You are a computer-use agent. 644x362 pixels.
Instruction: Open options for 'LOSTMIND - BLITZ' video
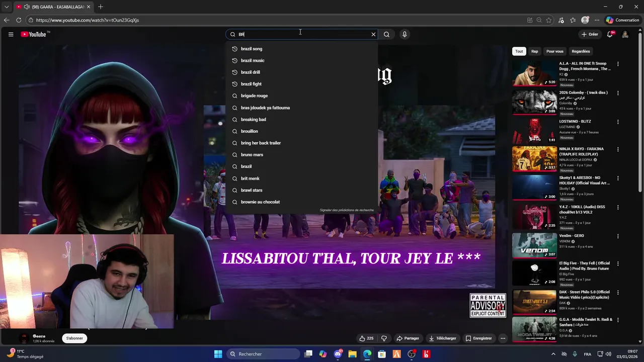tap(618, 122)
